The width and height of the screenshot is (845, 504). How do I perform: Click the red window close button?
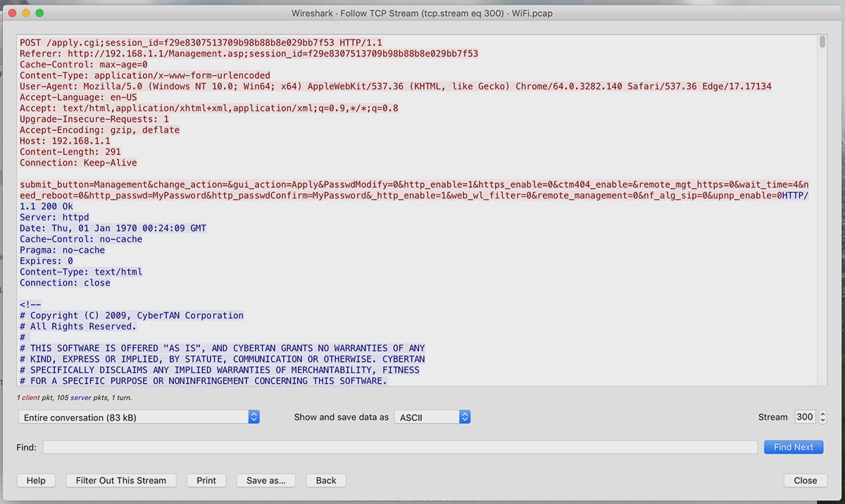[x=11, y=13]
